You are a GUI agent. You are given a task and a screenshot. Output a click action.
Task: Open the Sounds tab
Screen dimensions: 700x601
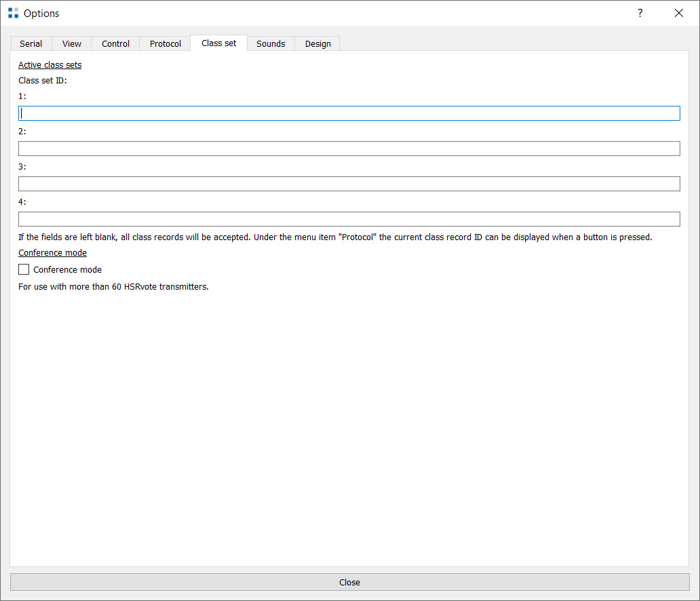271,43
